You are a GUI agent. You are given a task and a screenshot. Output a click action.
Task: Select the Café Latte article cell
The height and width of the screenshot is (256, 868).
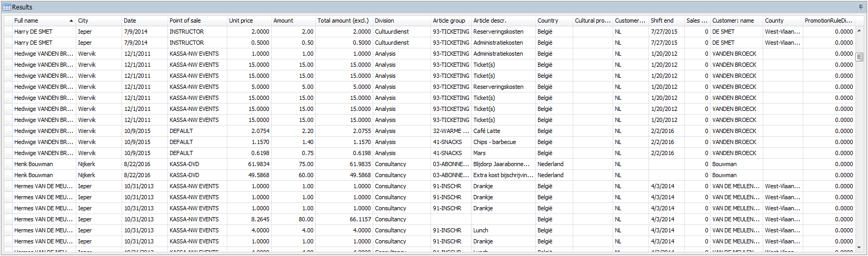(x=502, y=131)
